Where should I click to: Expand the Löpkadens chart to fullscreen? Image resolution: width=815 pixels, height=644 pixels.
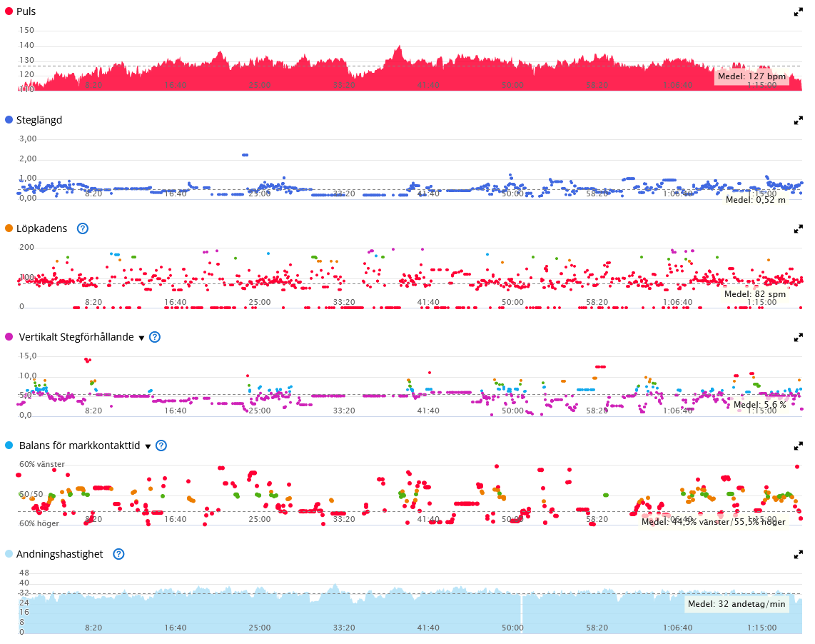point(799,229)
